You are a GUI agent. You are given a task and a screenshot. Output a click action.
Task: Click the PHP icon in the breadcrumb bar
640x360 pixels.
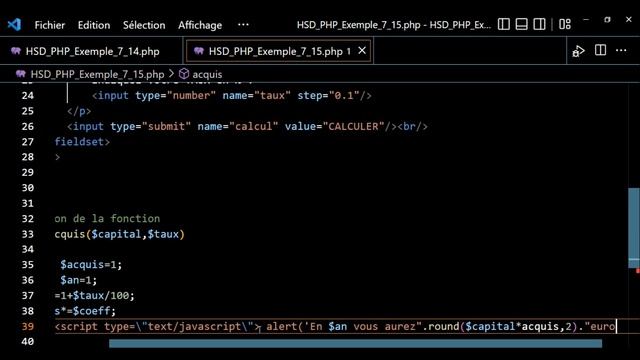pos(20,74)
